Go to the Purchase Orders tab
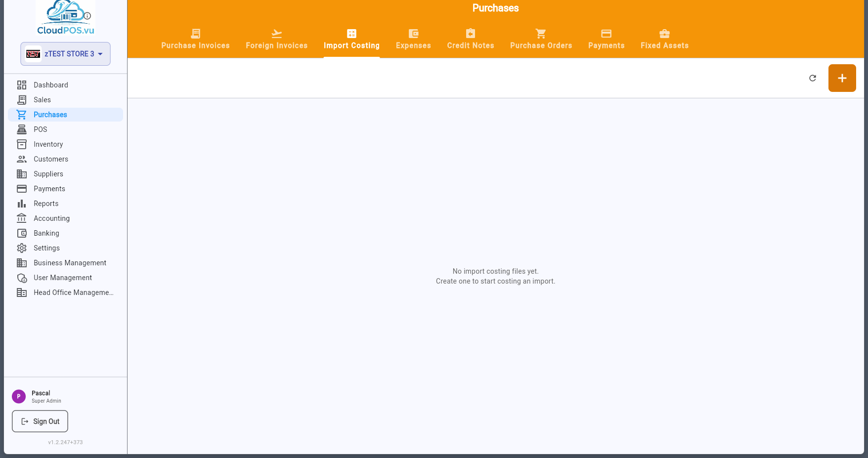Viewport: 868px width, 458px height. (x=541, y=40)
